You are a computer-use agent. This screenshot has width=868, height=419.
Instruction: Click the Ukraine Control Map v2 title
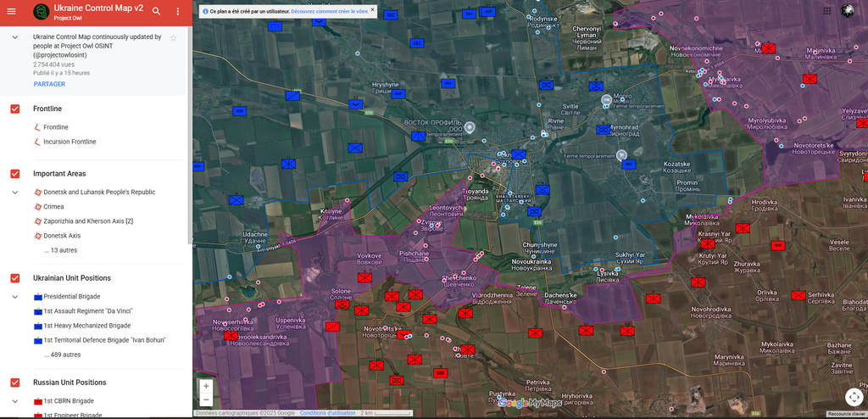98,8
